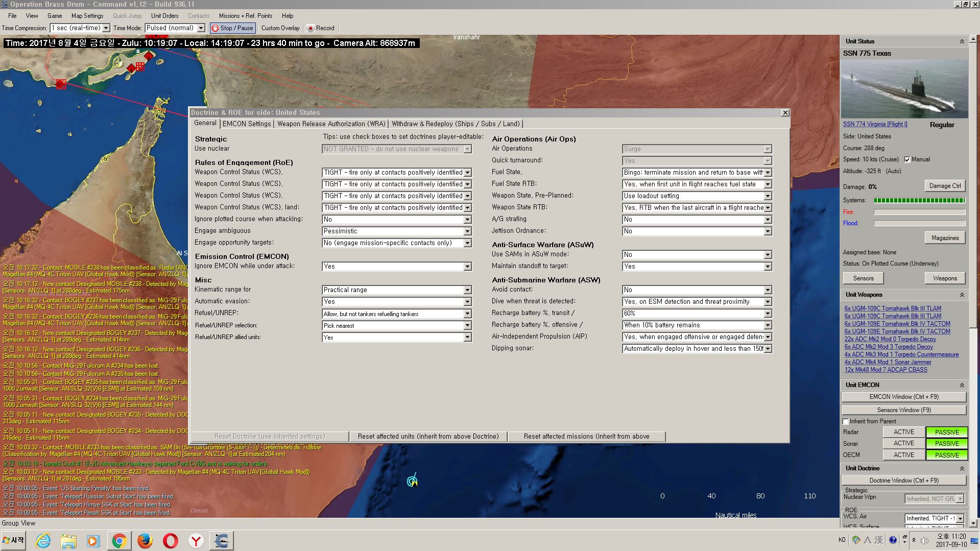Select the submarine unit marker on map
This screenshot has width=980, height=551.
[x=412, y=481]
